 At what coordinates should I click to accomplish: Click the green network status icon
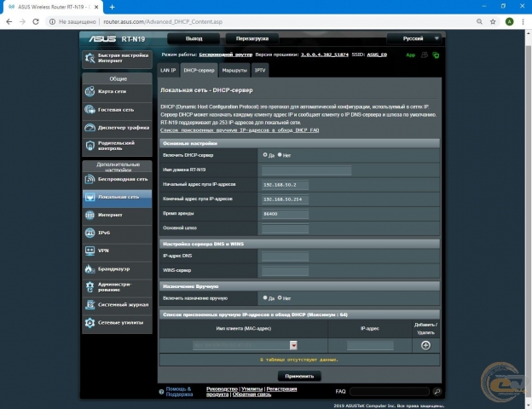(436, 55)
